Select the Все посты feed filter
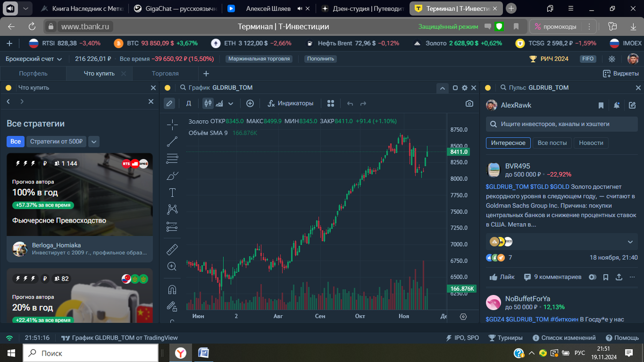The image size is (644, 362). [x=552, y=143]
